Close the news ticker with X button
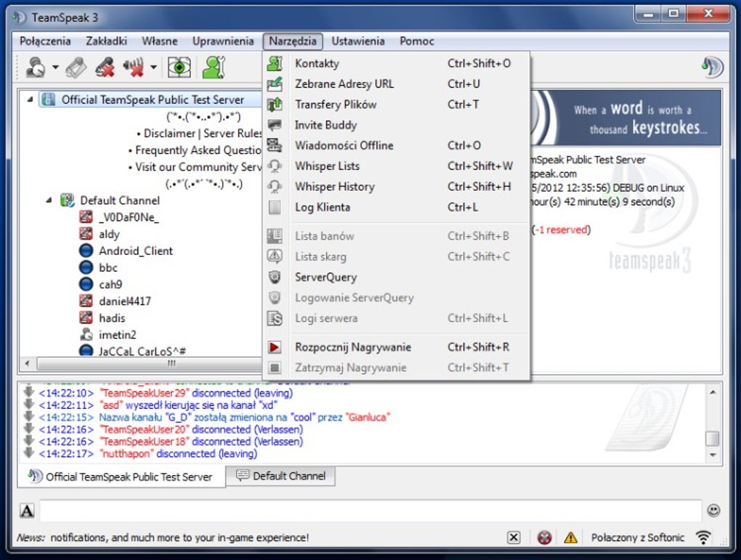This screenshot has height=560, width=741. pos(514,537)
